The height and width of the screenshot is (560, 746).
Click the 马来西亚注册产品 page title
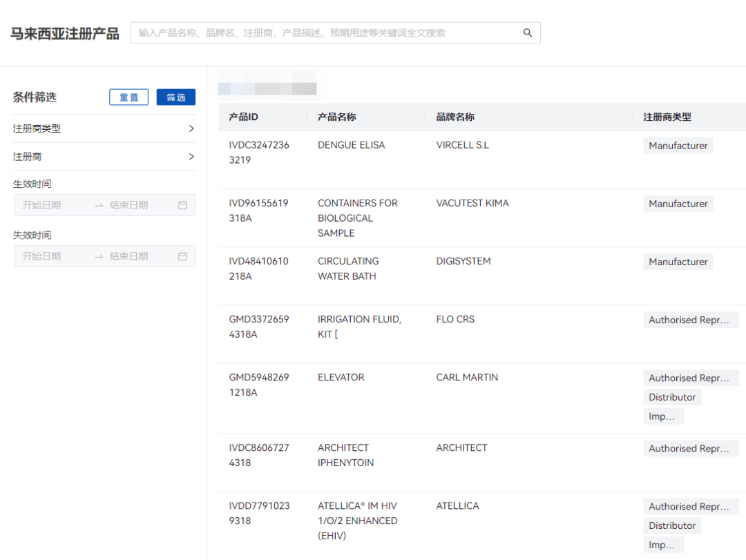coord(65,34)
